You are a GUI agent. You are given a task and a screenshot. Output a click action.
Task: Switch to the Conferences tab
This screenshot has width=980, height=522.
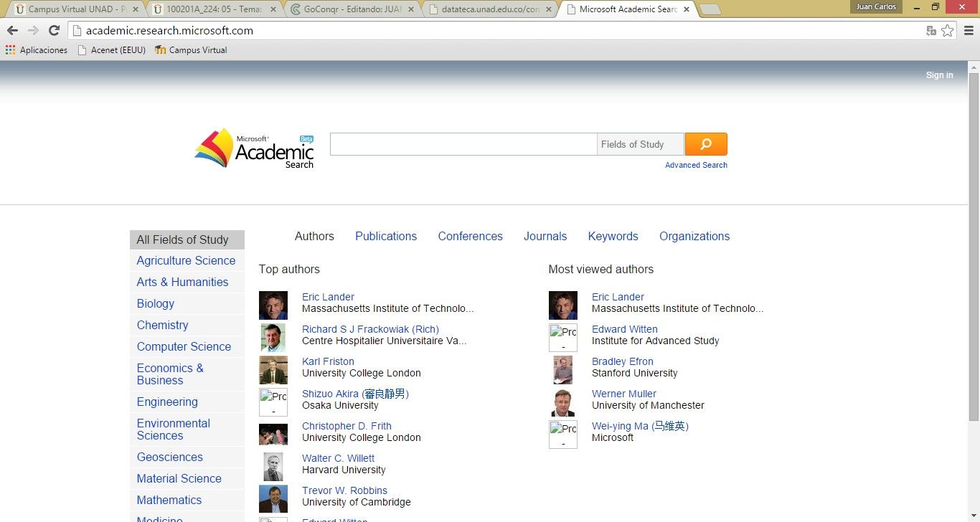click(470, 237)
